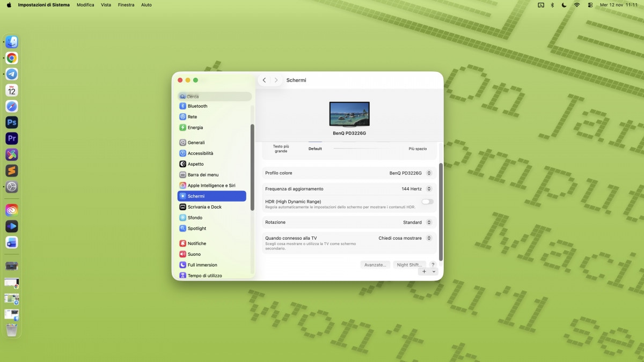Image resolution: width=644 pixels, height=362 pixels.
Task: Open Scrivania e Dock settings
Action: [204, 207]
